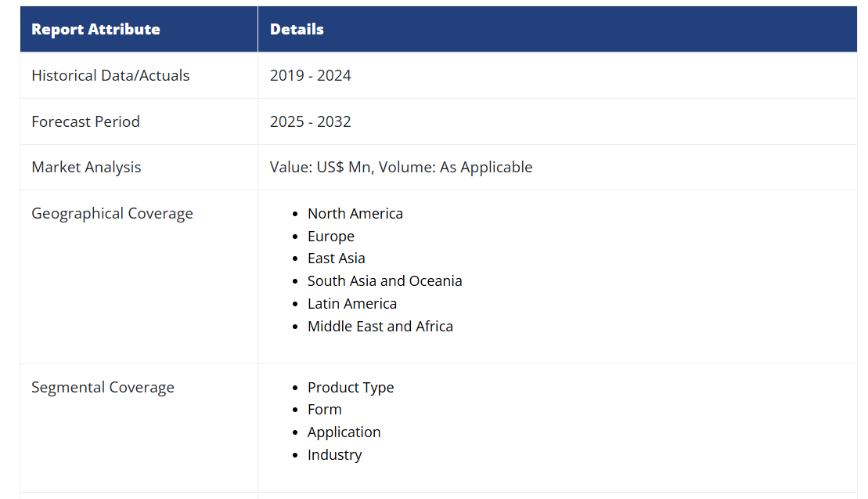Click the "2019 - 2024" value
Screen dimensions: 868x499
(311, 76)
